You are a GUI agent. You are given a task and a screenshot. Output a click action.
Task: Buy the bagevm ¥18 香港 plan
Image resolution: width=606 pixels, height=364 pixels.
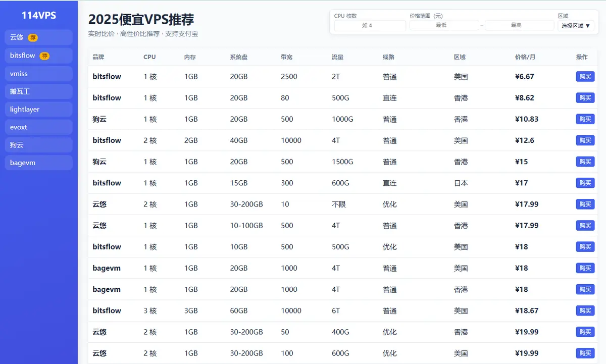tap(585, 289)
